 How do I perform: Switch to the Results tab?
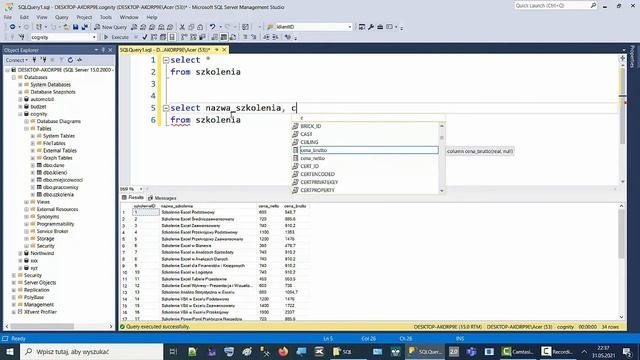coord(133,198)
